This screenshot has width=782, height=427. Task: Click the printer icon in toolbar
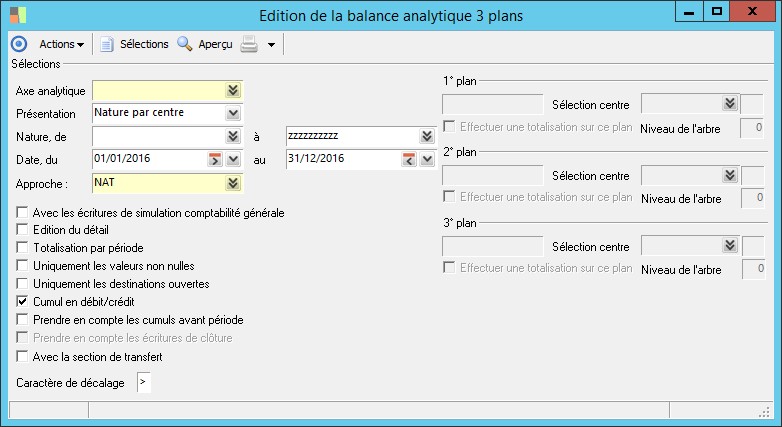click(249, 44)
